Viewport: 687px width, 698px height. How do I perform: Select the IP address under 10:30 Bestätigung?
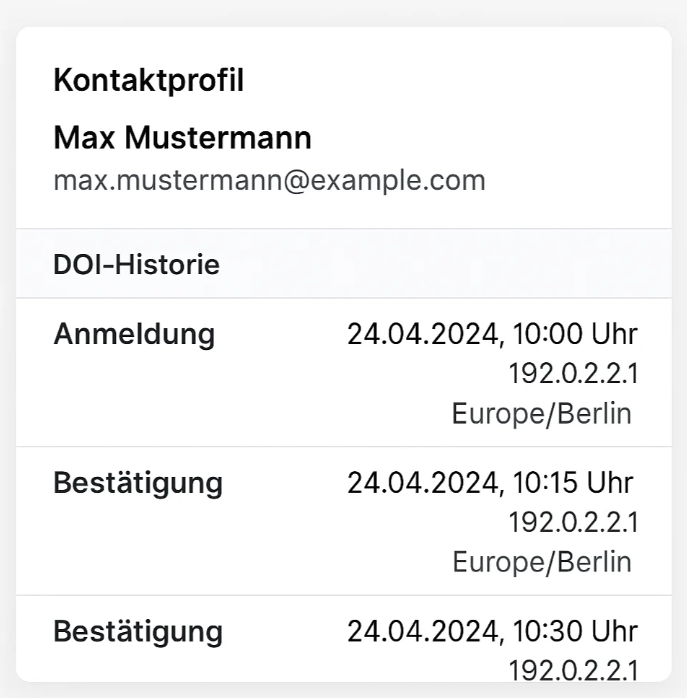(x=573, y=670)
